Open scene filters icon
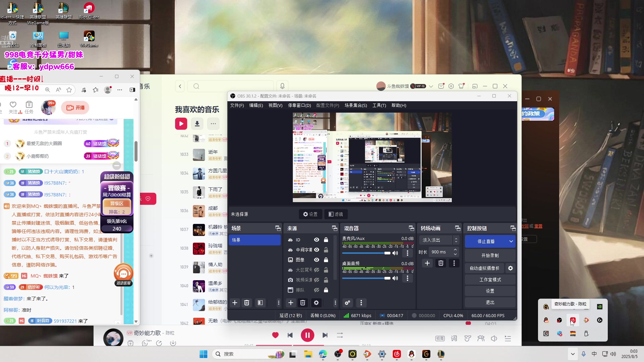The image size is (644, 362). [x=260, y=303]
